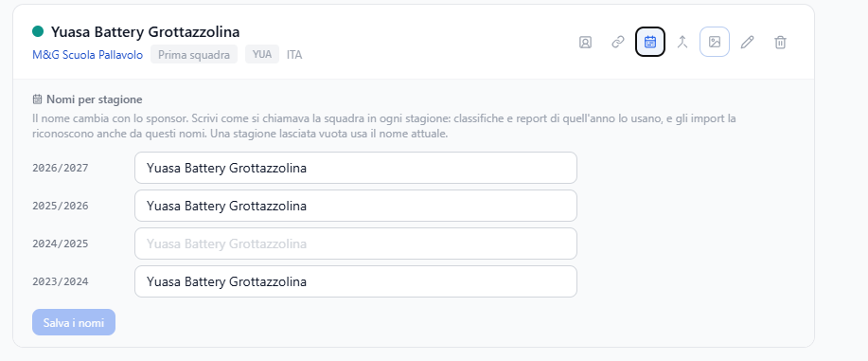
Task: Focus the 2023/2024 season name field
Action: [356, 281]
